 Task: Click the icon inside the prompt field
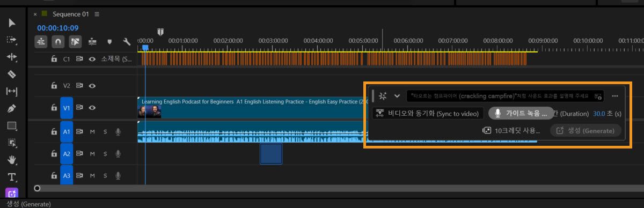pos(598,96)
